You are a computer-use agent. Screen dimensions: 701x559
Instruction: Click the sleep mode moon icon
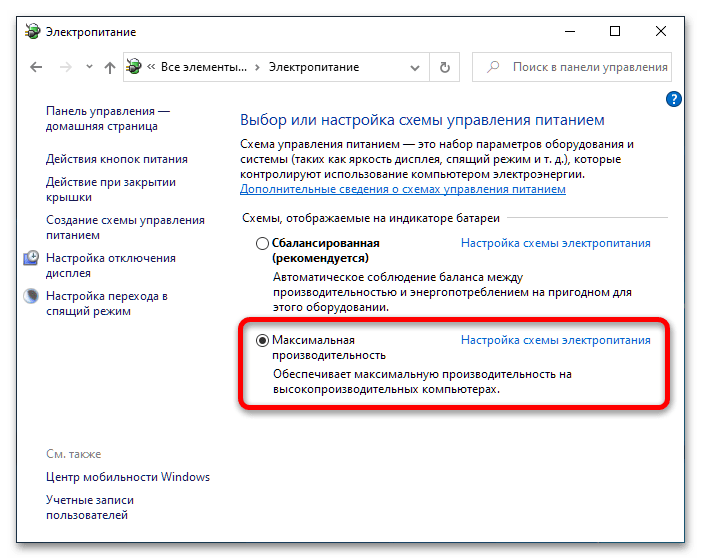pos(31,296)
